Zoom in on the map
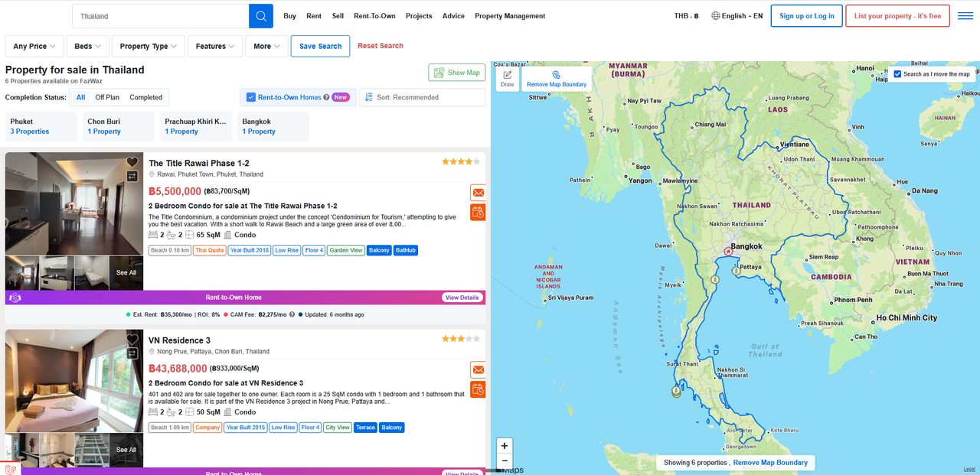This screenshot has height=475, width=980. (504, 445)
